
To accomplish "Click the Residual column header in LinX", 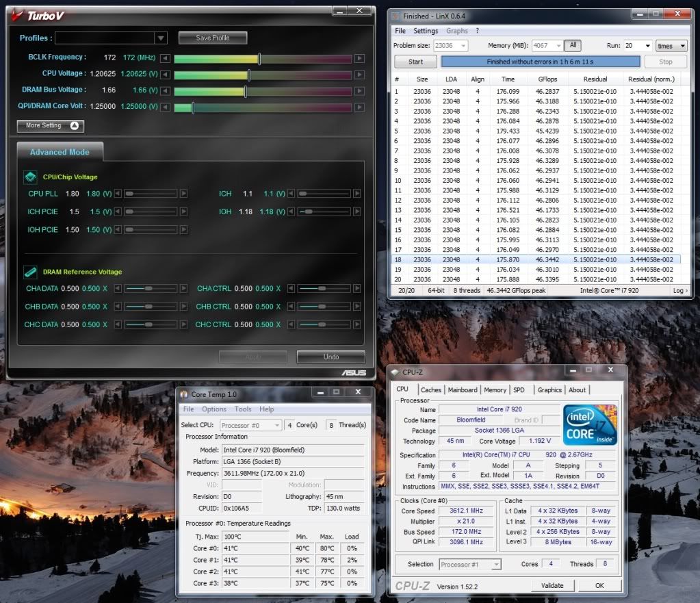I will click(595, 79).
